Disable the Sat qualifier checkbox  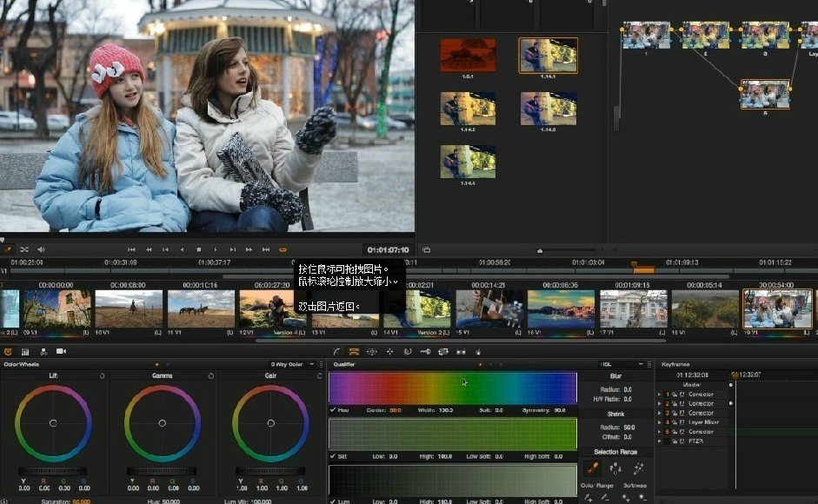(333, 455)
